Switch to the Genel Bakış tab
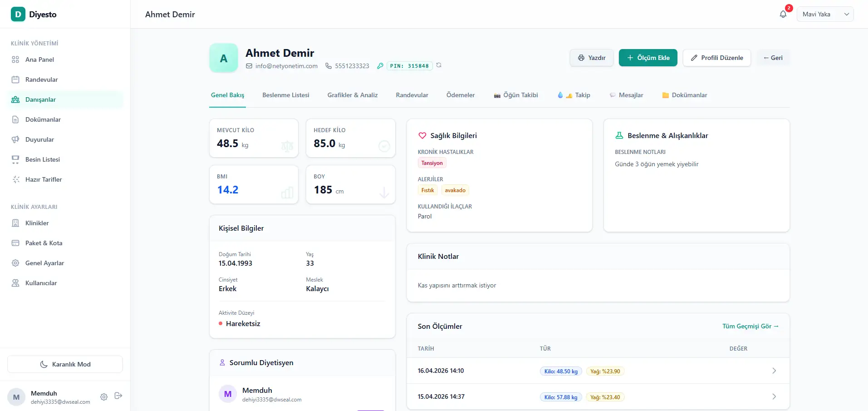The image size is (868, 411). point(227,95)
